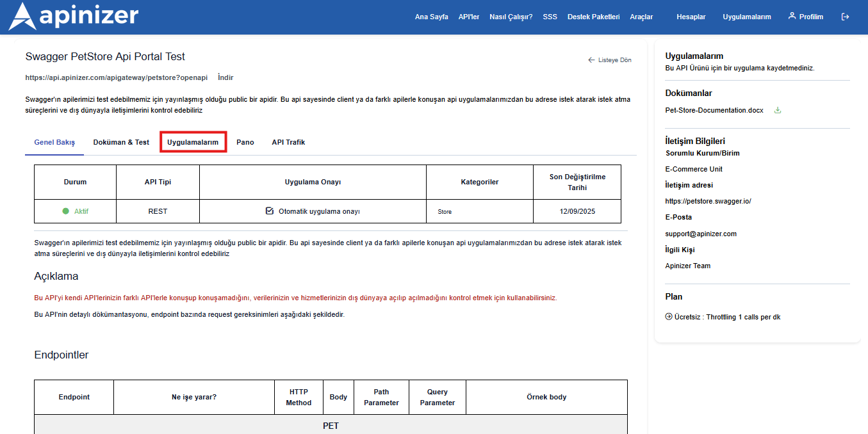868x434 pixels.
Task: Click Profilim text in header
Action: (811, 17)
